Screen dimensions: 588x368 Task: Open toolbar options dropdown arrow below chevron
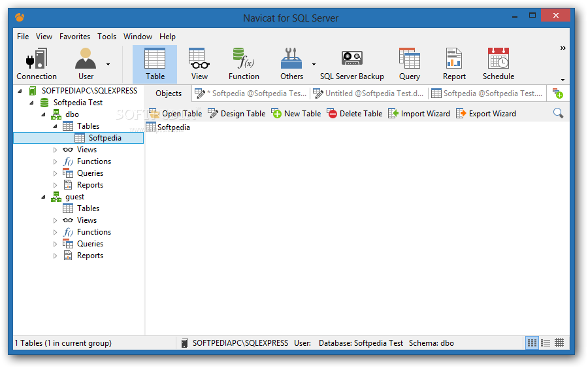[x=563, y=80]
